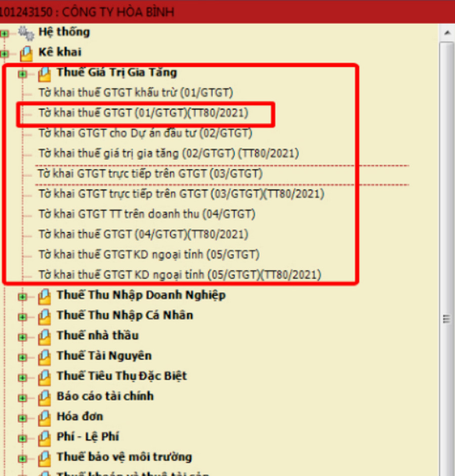Open Tờ khai GTGT trực tiếp trên GTGT (03/GTGT)(TT80/2021)
Viewport: 455px width, 476px height.
point(181,194)
